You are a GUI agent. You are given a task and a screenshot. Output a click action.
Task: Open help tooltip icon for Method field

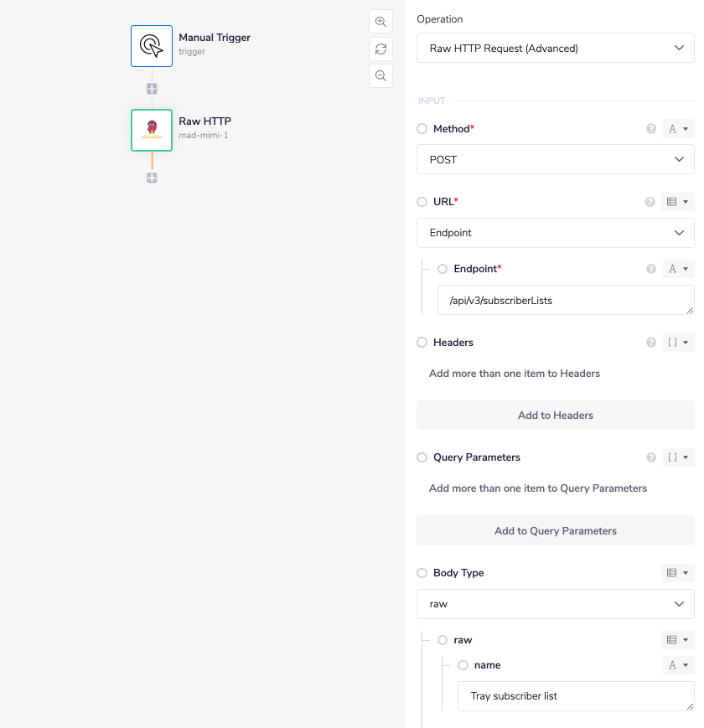650,129
